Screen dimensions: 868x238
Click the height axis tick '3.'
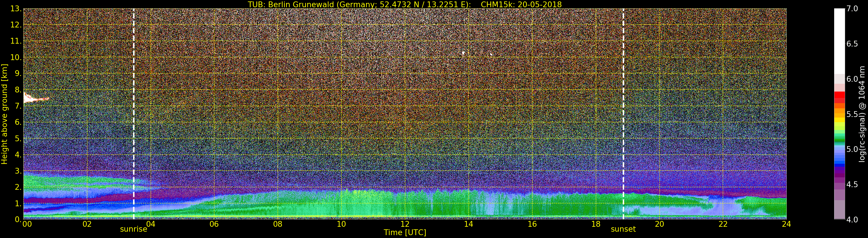coord(18,171)
